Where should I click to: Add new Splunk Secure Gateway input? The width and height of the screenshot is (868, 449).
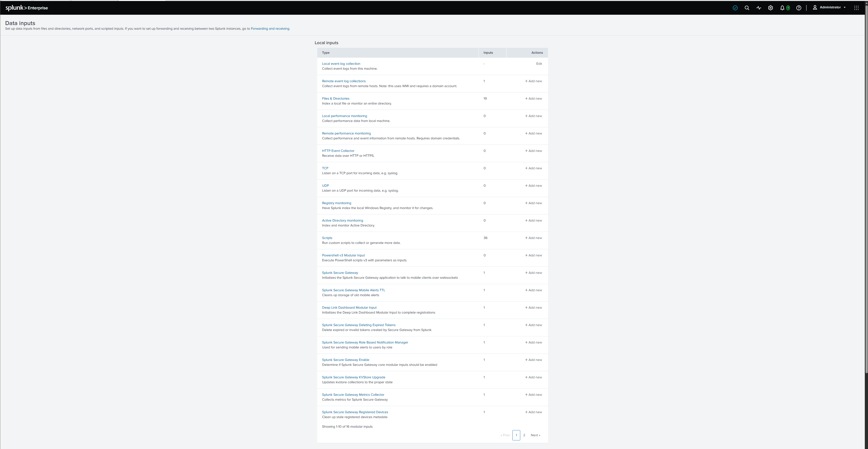(x=534, y=273)
